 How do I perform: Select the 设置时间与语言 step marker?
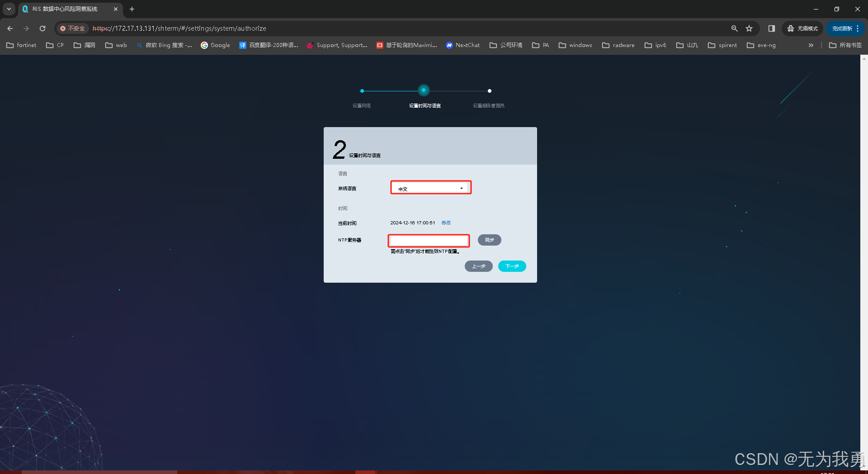coord(424,90)
